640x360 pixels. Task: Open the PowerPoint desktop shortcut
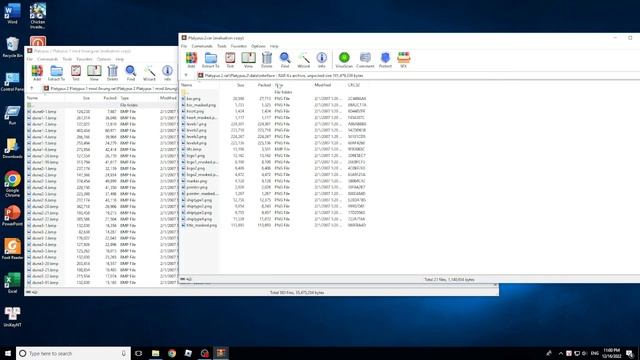[12, 216]
